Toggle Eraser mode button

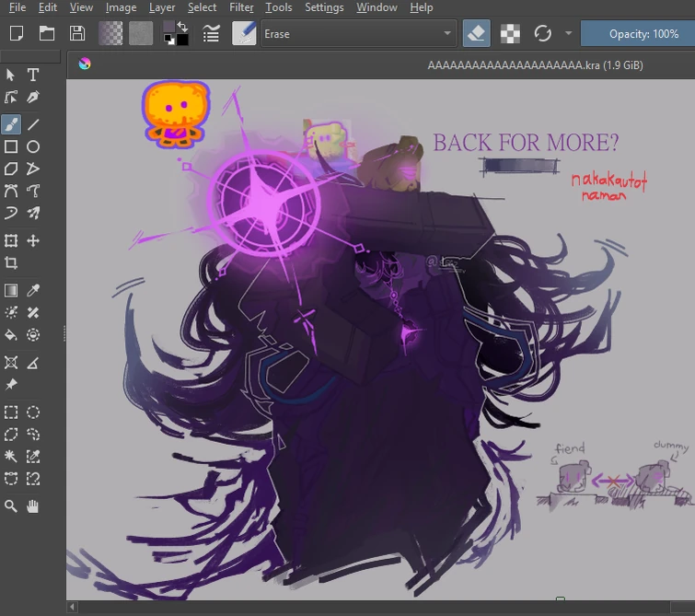coord(476,34)
